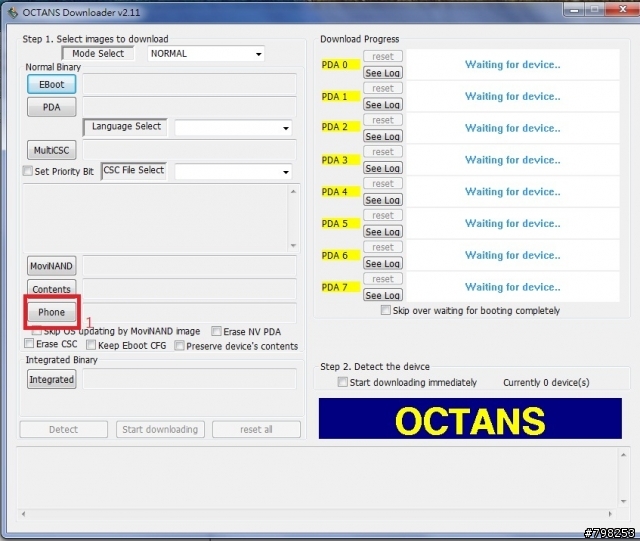Enable Start downloading immediately checkbox
The image size is (640, 541).
tap(342, 382)
